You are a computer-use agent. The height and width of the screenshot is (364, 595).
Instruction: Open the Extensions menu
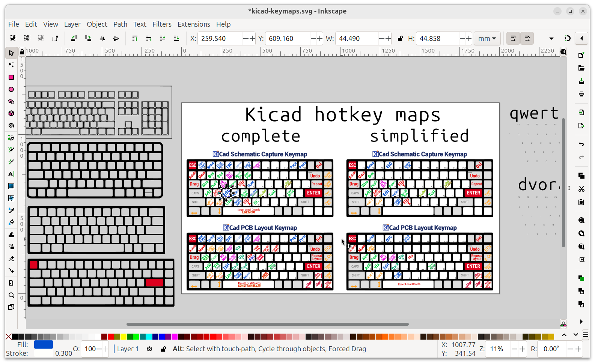coord(194,24)
